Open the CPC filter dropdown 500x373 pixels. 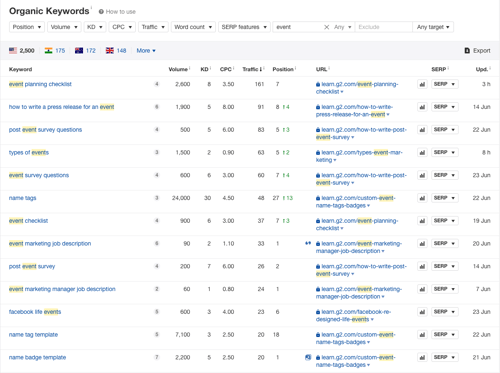coord(122,27)
